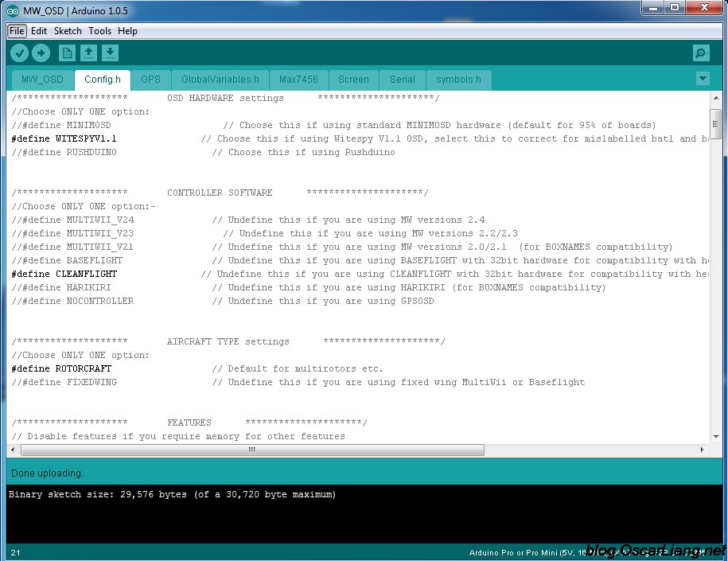The image size is (728, 561).
Task: Click the horizontal scrollbar thumb
Action: pos(252,450)
